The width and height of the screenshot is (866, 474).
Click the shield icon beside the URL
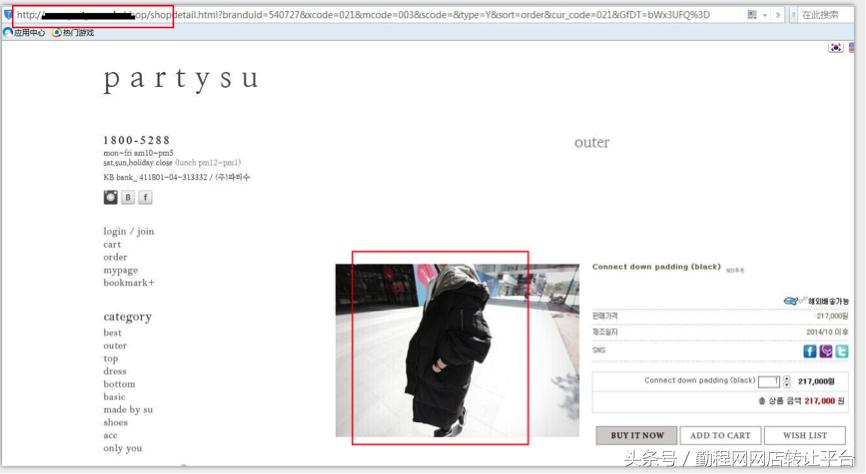(8, 14)
